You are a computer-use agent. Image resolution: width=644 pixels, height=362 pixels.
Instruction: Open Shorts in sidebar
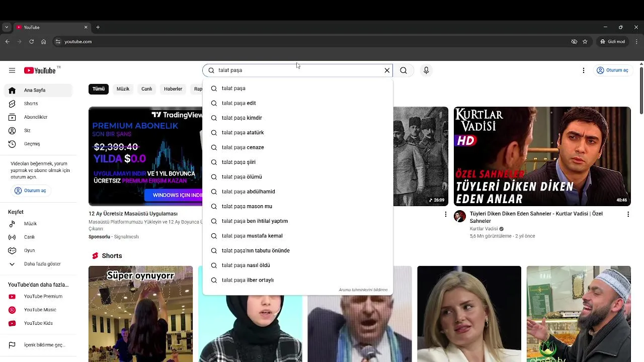38,104
